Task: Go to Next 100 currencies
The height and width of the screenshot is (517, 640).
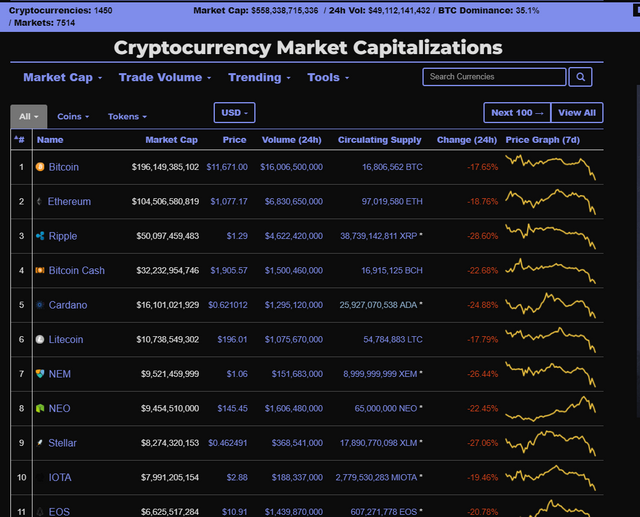Action: (517, 113)
